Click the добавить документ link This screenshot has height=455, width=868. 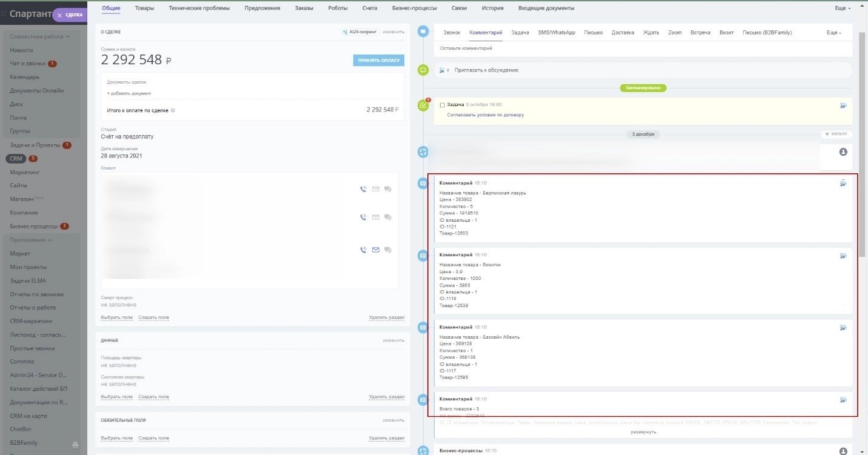pos(129,93)
